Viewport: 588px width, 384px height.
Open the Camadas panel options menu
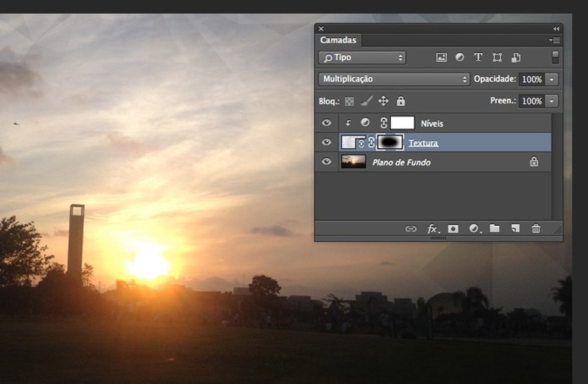click(554, 41)
